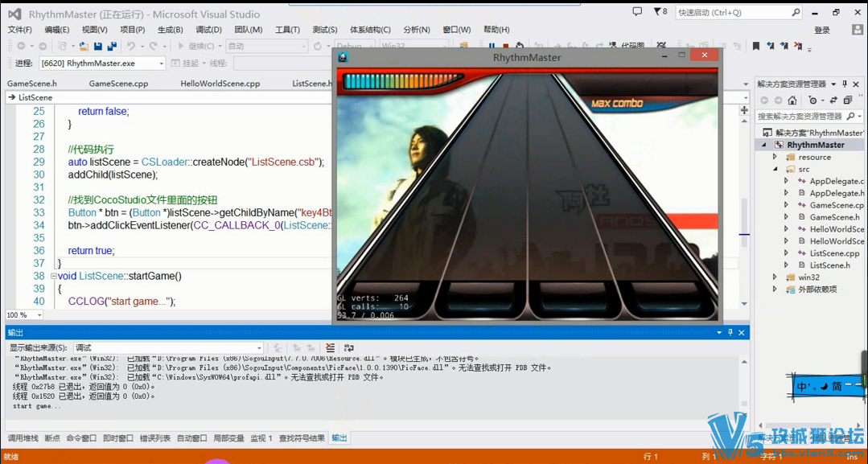
Task: Click the navigate backward arrow in toolbar
Action: [x=21, y=47]
